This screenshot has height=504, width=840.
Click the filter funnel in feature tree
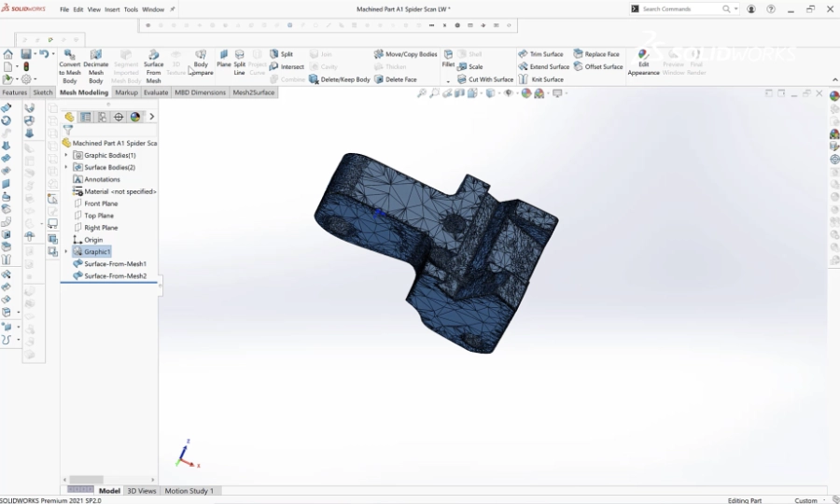pyautogui.click(x=67, y=130)
